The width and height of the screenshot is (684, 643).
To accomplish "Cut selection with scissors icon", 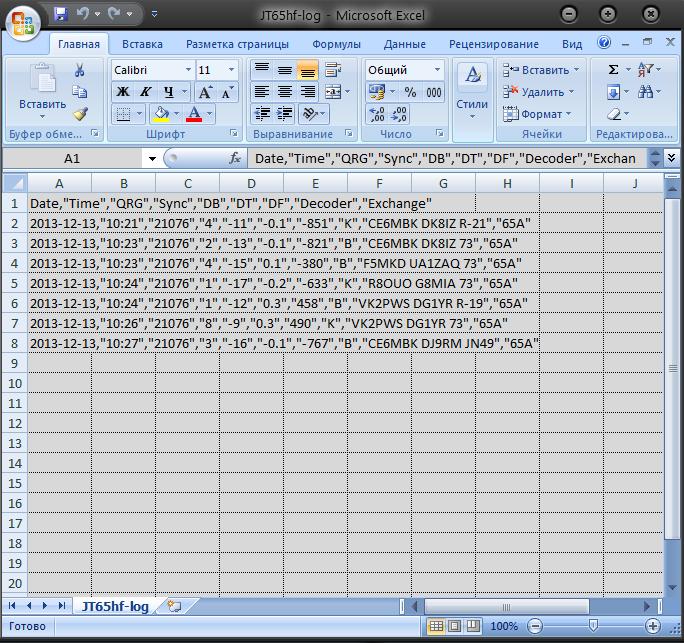I will pos(80,70).
